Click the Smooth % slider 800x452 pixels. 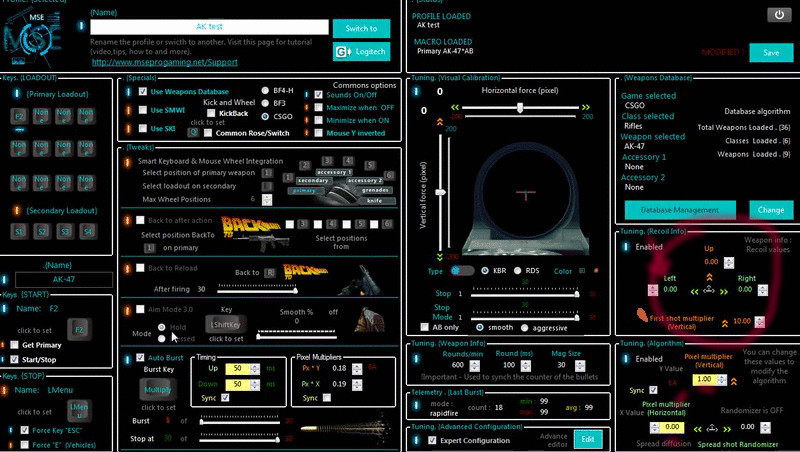pos(296,336)
